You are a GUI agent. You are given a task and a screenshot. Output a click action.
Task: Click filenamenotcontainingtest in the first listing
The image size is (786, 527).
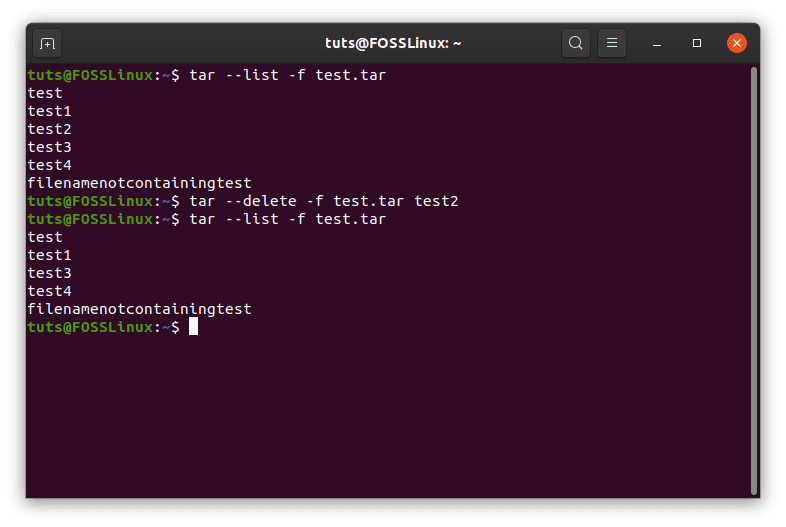[139, 183]
